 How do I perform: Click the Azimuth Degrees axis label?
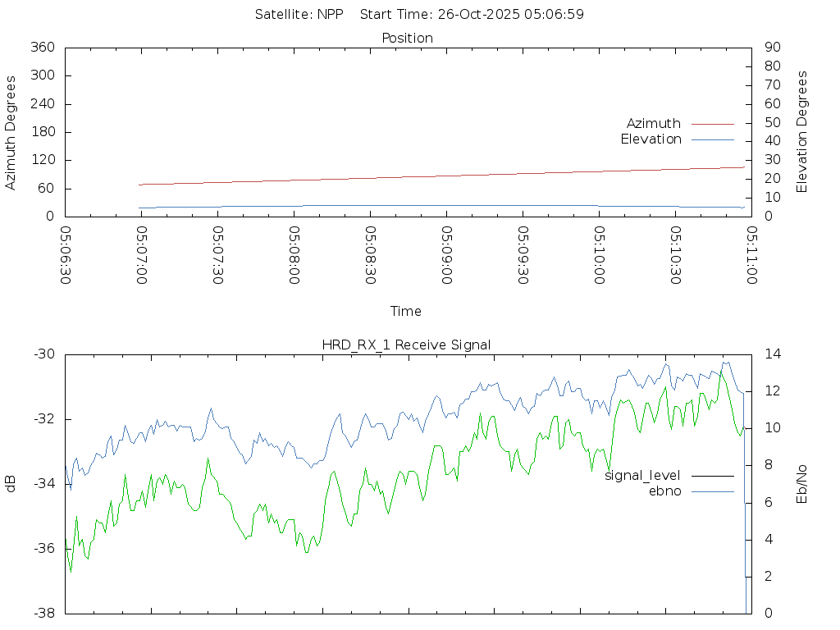[11, 132]
